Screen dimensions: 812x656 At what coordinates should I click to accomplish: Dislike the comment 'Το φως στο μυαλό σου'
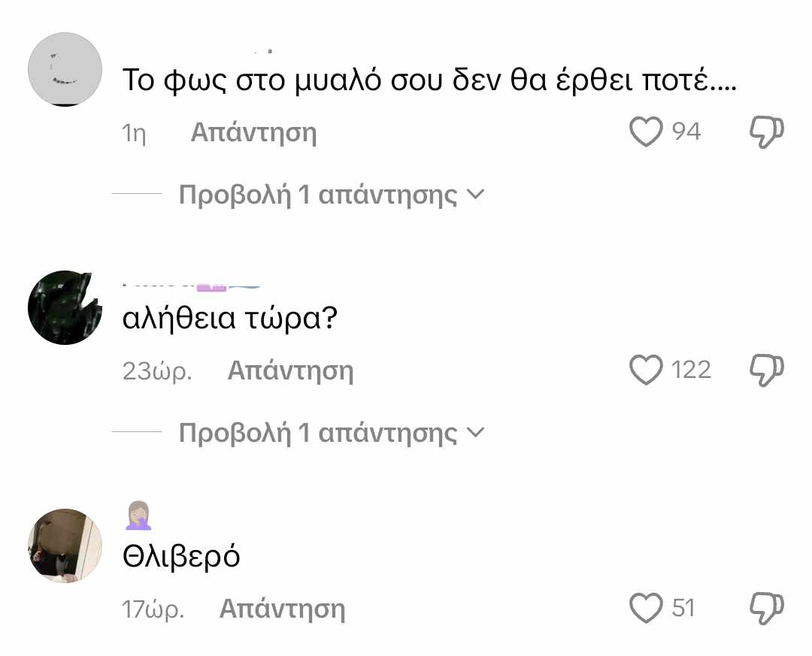(767, 132)
